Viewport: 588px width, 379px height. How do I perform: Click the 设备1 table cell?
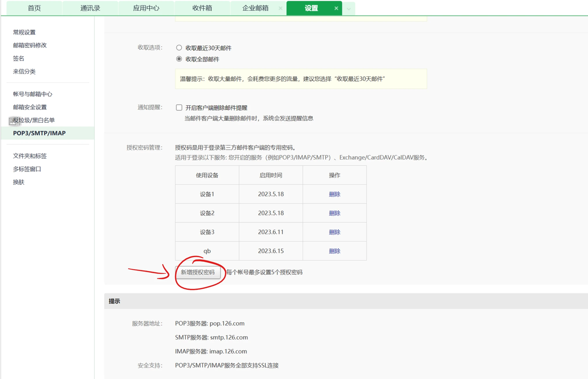(207, 194)
